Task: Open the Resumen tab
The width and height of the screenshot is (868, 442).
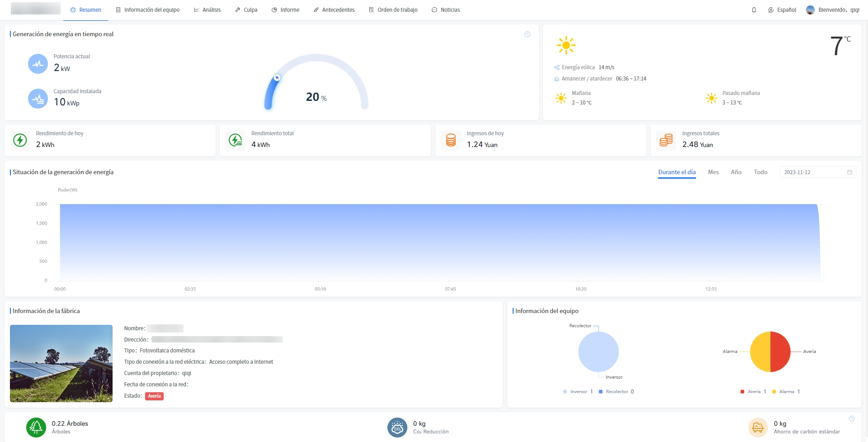Action: click(86, 10)
